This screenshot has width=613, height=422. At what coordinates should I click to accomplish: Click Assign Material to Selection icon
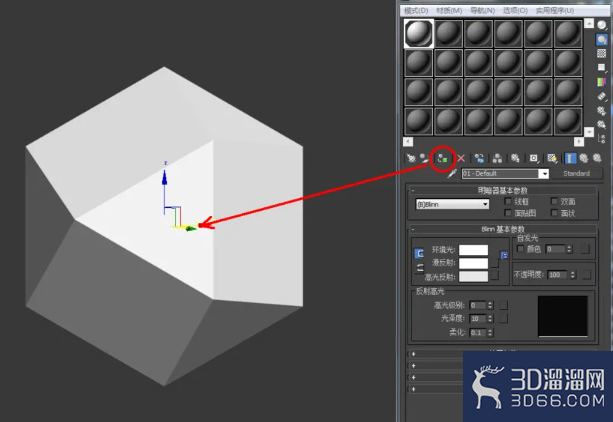click(x=443, y=158)
